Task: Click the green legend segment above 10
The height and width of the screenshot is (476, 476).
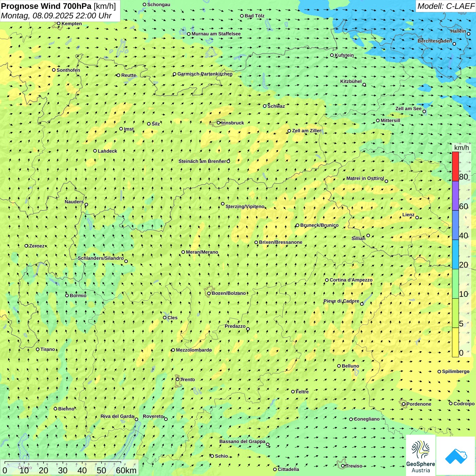Action: point(455,284)
